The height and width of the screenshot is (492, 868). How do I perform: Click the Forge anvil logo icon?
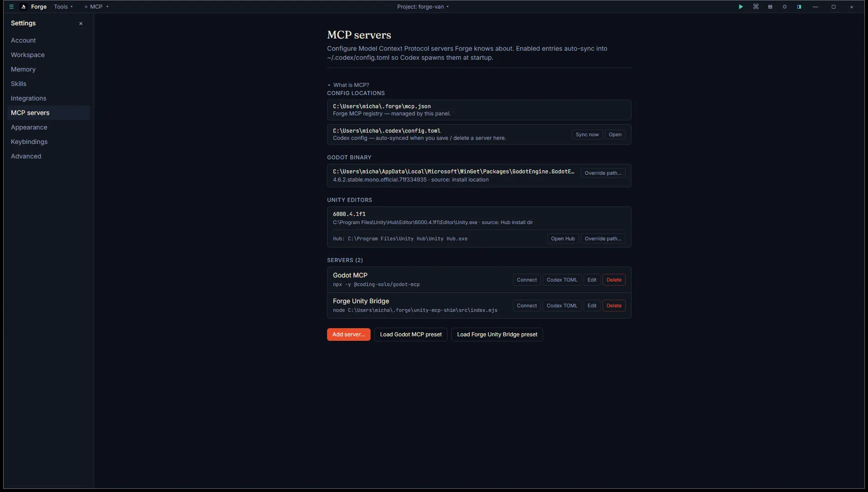(x=24, y=7)
